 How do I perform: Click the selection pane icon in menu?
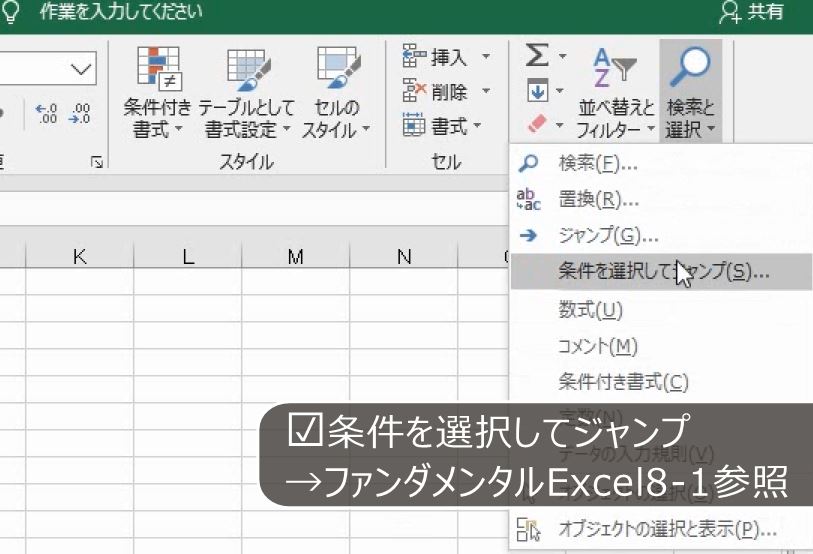pyautogui.click(x=528, y=530)
